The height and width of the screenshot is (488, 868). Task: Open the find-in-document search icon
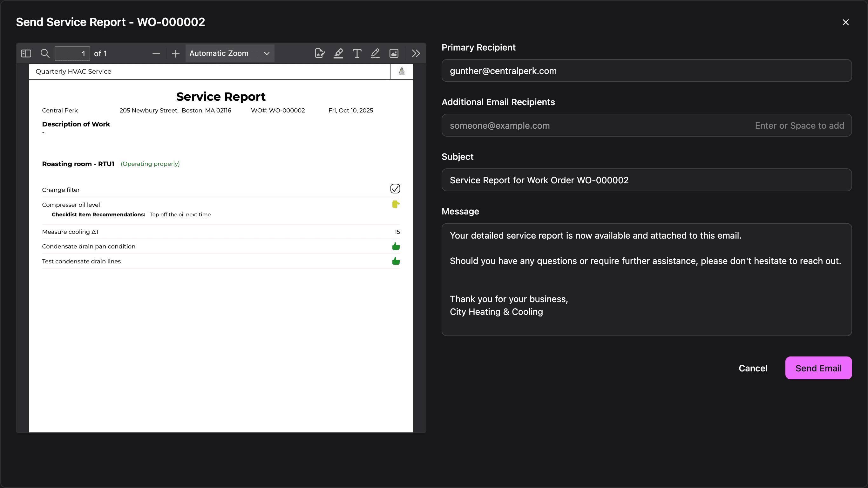[x=45, y=54]
